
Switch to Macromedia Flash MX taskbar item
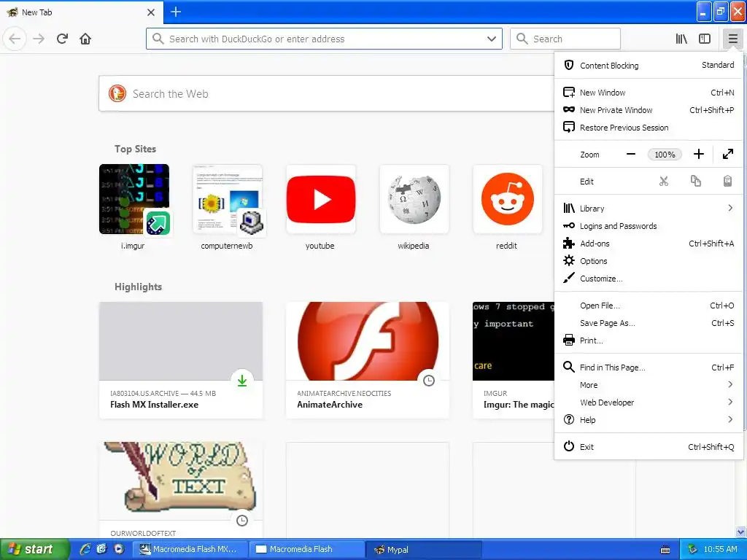tap(190, 549)
